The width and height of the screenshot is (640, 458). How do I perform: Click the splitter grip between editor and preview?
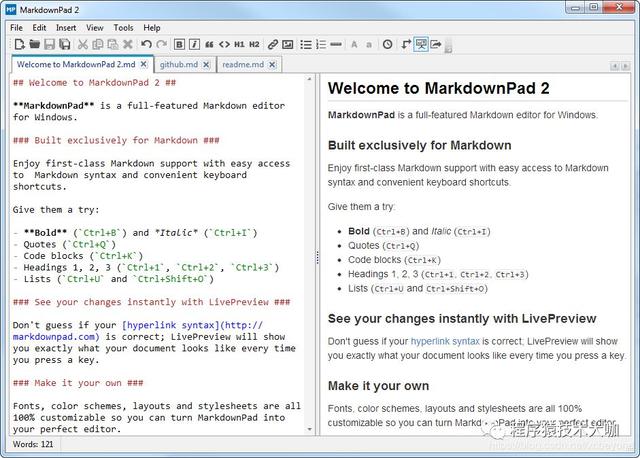pos(317,258)
